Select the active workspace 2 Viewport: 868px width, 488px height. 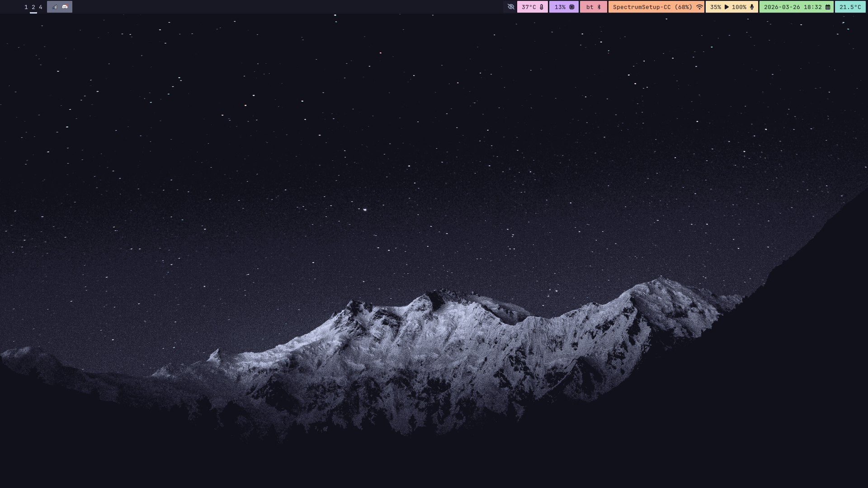point(33,7)
